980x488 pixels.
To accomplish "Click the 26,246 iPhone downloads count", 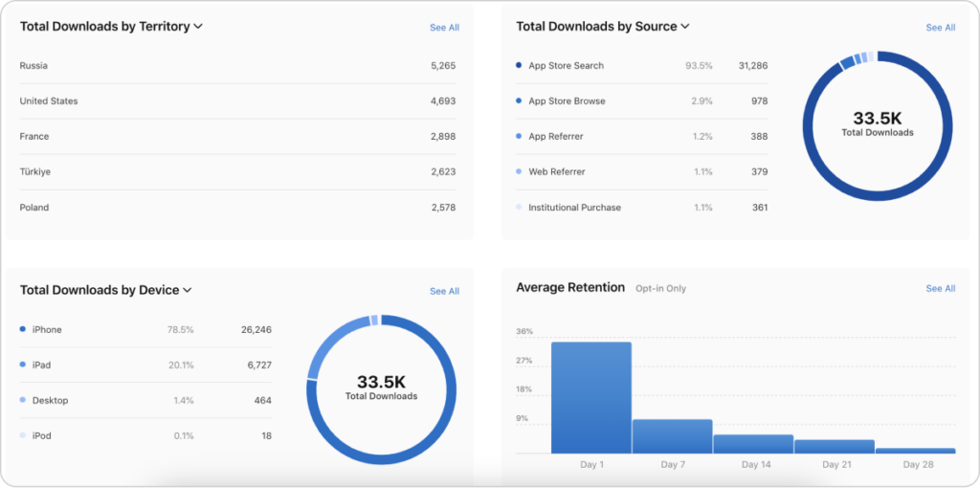I will pos(256,330).
